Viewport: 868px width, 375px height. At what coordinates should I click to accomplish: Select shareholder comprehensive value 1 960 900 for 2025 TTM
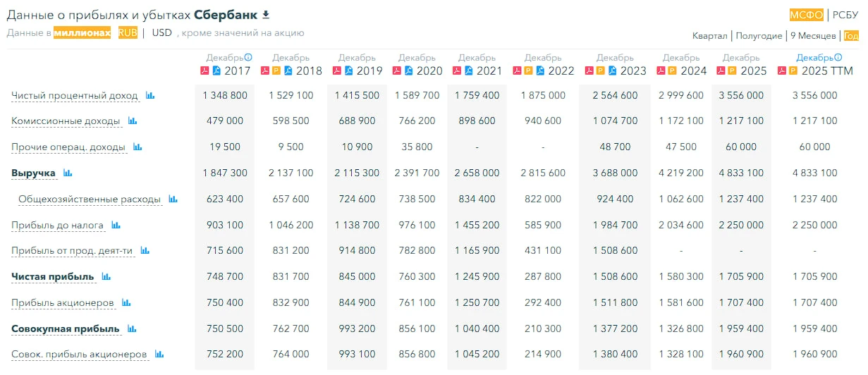point(815,355)
